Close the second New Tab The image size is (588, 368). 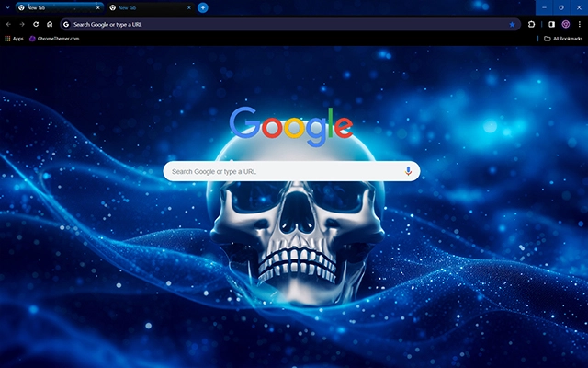tap(189, 7)
